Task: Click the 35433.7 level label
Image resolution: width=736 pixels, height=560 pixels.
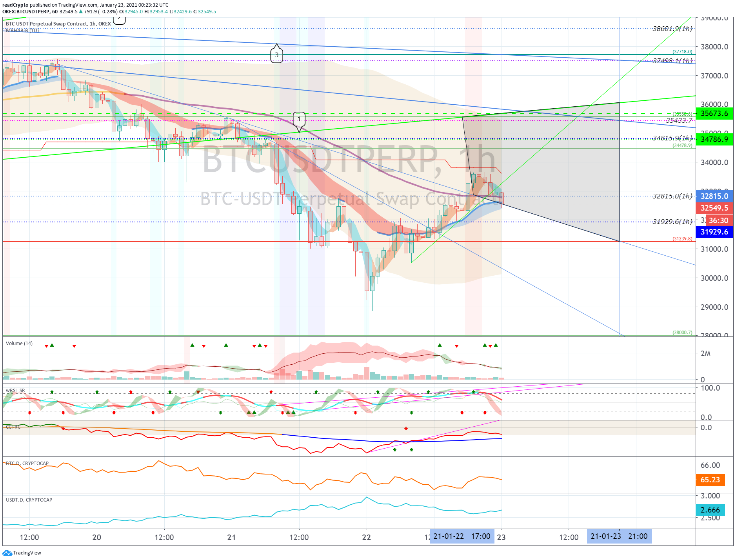Action: 679,120
